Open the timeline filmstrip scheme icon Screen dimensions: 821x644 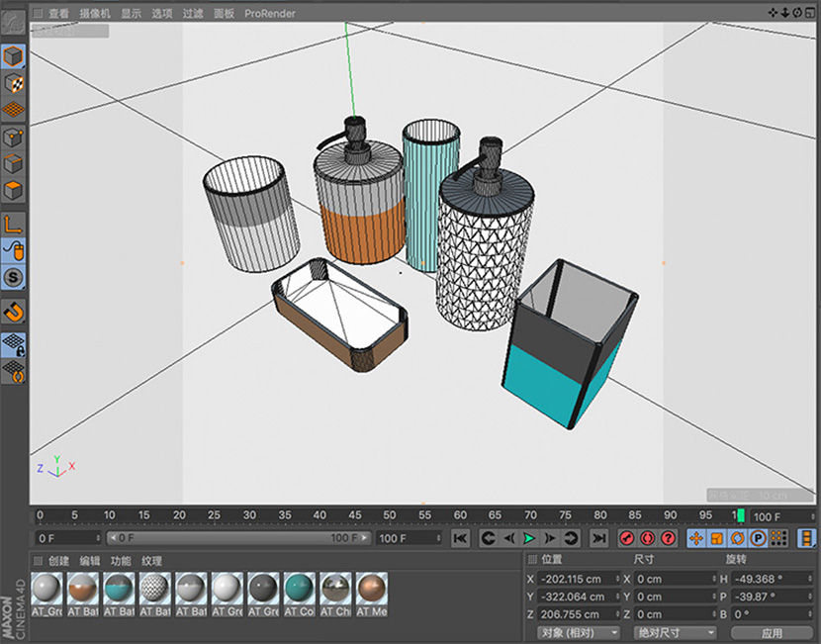[807, 538]
